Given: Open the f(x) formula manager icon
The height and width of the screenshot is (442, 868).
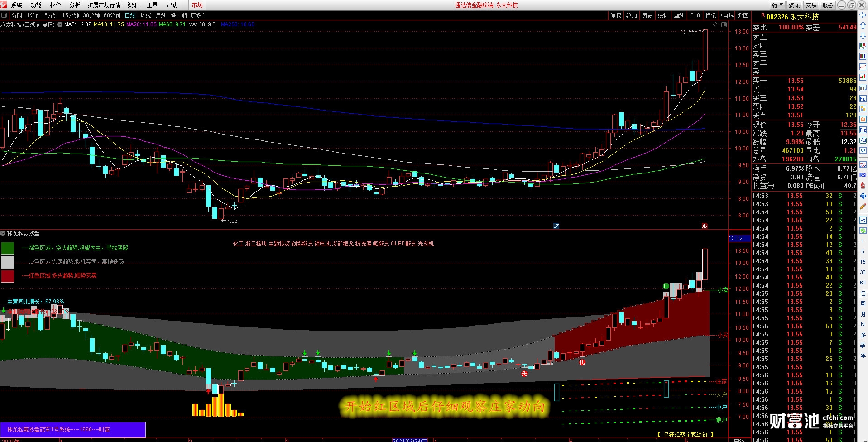Looking at the screenshot, I should (863, 140).
